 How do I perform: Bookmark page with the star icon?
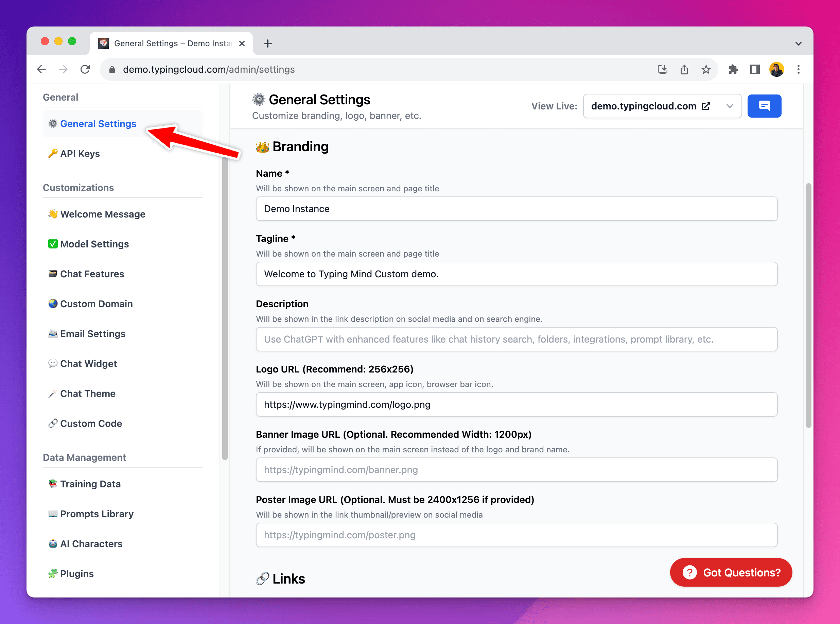[x=705, y=69]
